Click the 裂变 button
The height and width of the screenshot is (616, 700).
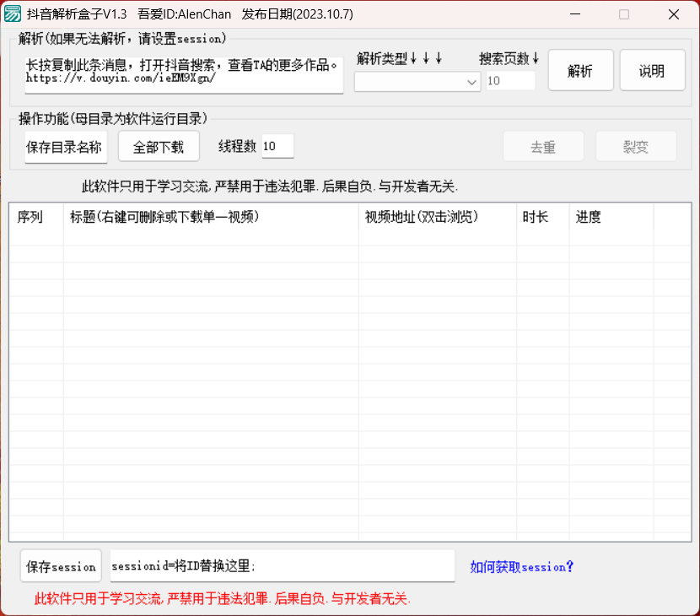click(636, 147)
